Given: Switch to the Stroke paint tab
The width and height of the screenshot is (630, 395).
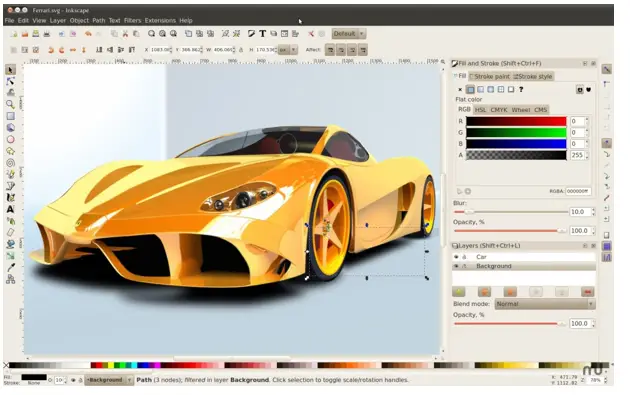Looking at the screenshot, I should click(x=489, y=76).
